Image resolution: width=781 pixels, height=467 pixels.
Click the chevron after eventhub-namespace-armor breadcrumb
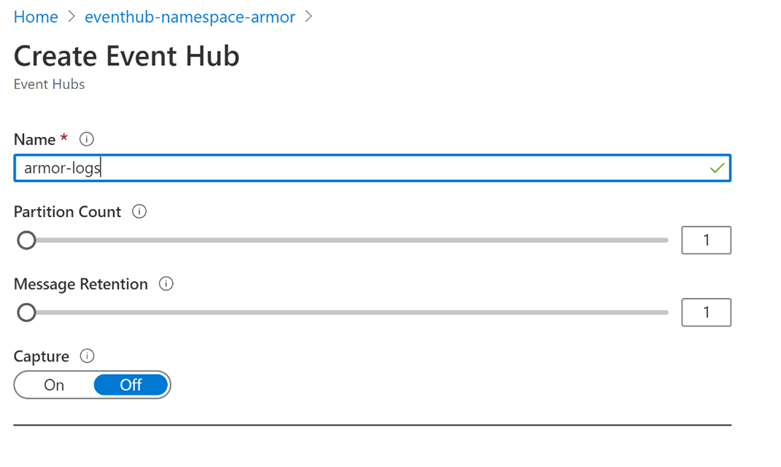[x=309, y=18]
